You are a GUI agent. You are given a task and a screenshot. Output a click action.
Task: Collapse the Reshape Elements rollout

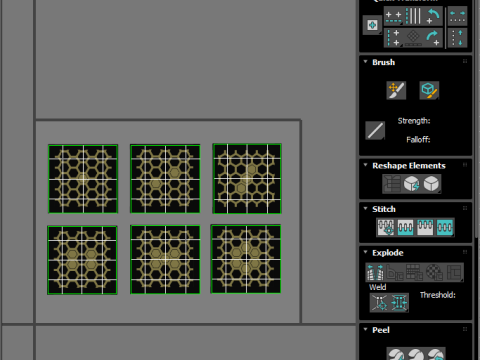pos(365,165)
